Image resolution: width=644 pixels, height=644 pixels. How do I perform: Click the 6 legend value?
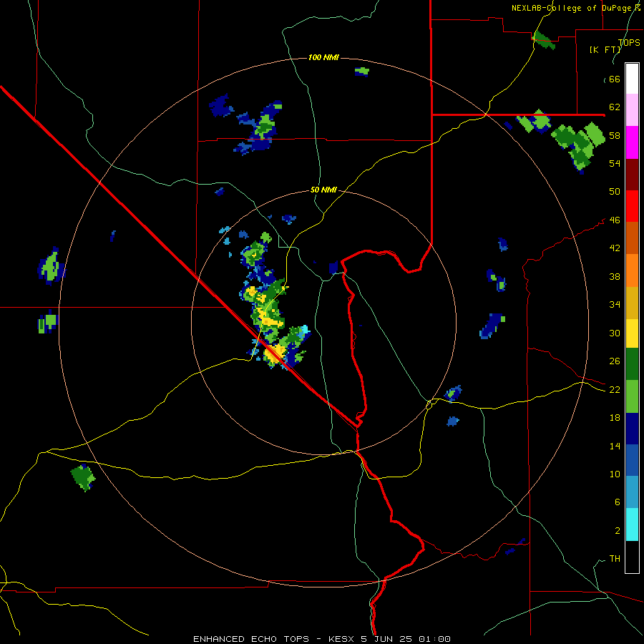pyautogui.click(x=618, y=502)
